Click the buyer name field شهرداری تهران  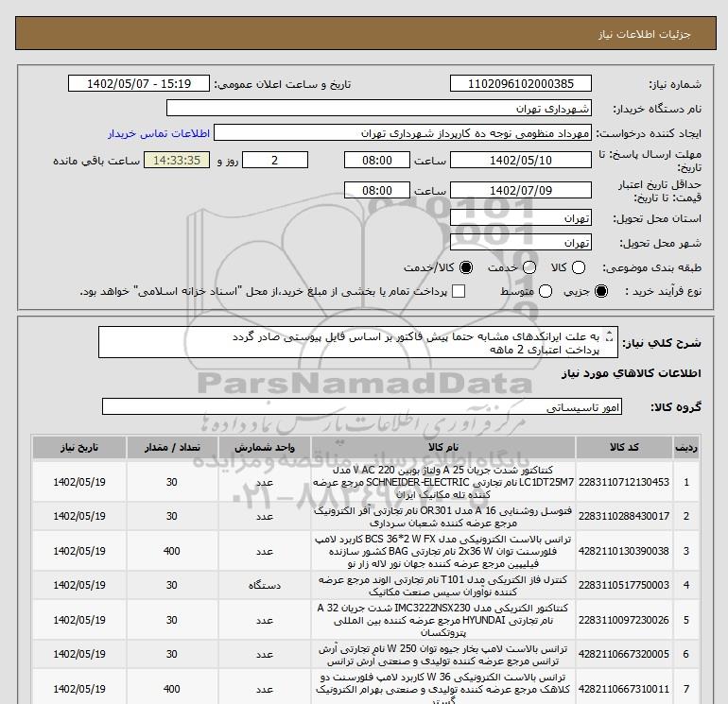coord(379,109)
